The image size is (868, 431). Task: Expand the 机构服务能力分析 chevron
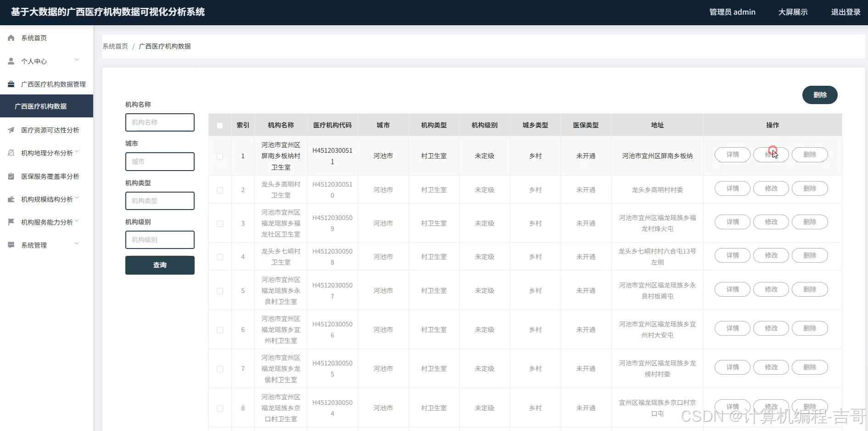point(77,221)
